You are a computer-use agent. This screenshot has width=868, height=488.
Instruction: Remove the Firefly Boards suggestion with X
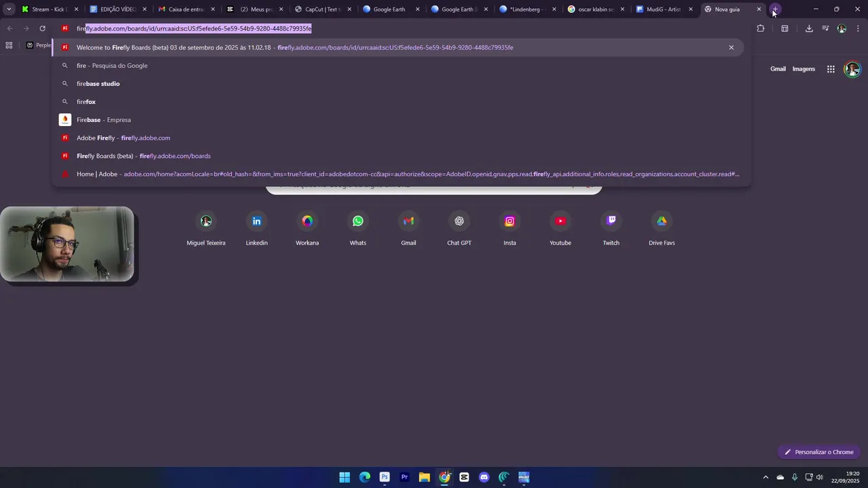pos(731,47)
